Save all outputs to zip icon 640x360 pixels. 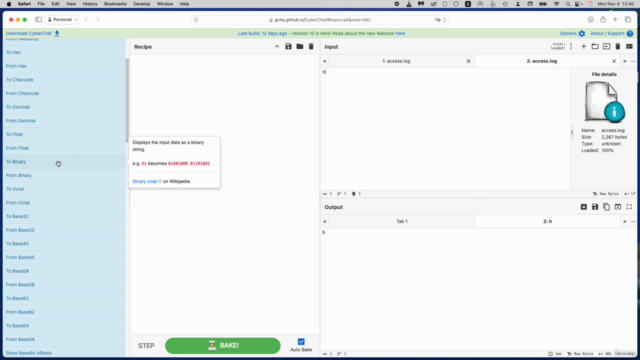point(584,207)
